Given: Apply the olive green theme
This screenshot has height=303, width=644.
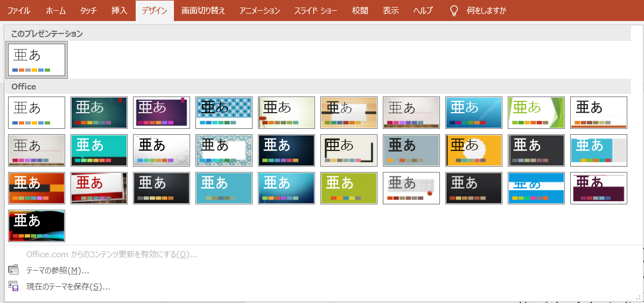Looking at the screenshot, I should (x=349, y=188).
